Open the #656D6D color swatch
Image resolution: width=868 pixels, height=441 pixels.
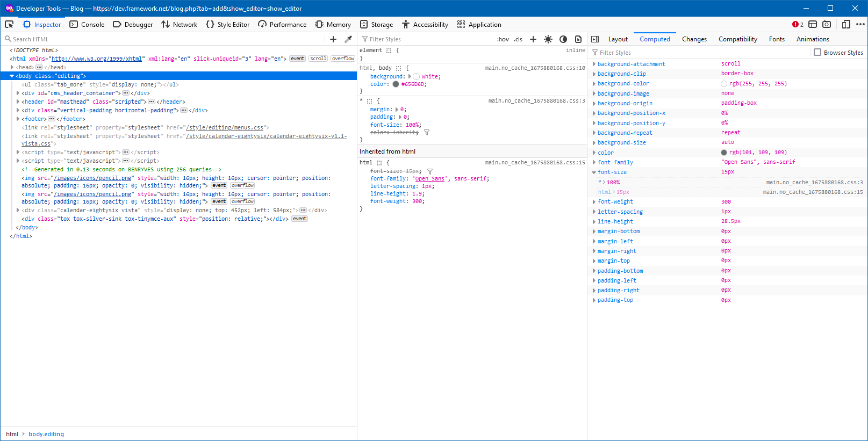tap(396, 84)
